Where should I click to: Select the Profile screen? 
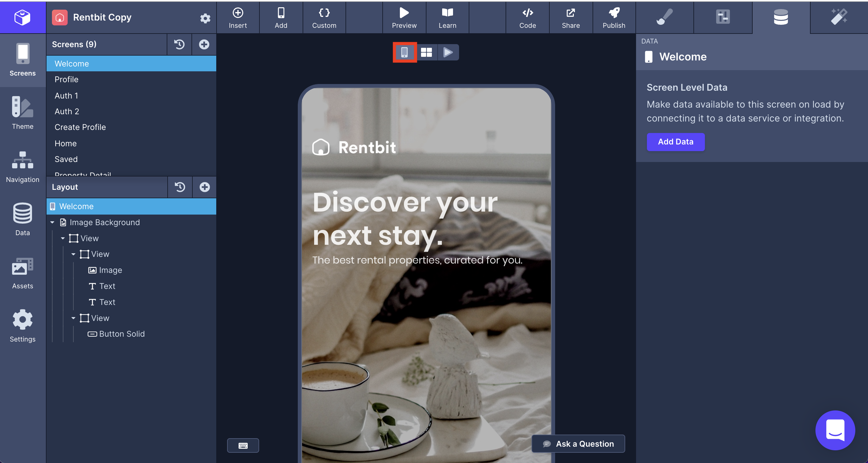[x=131, y=79]
